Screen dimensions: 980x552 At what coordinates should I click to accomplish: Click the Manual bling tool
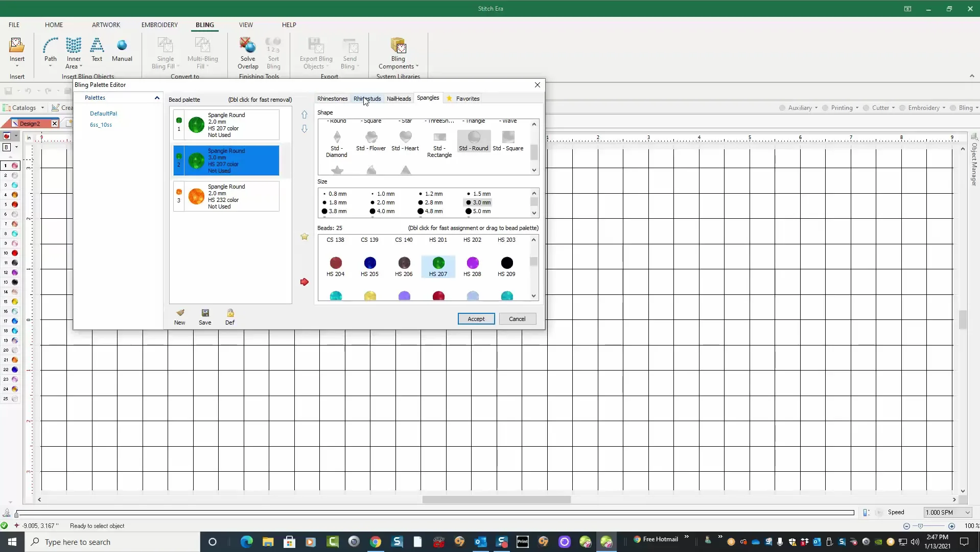coord(122,50)
